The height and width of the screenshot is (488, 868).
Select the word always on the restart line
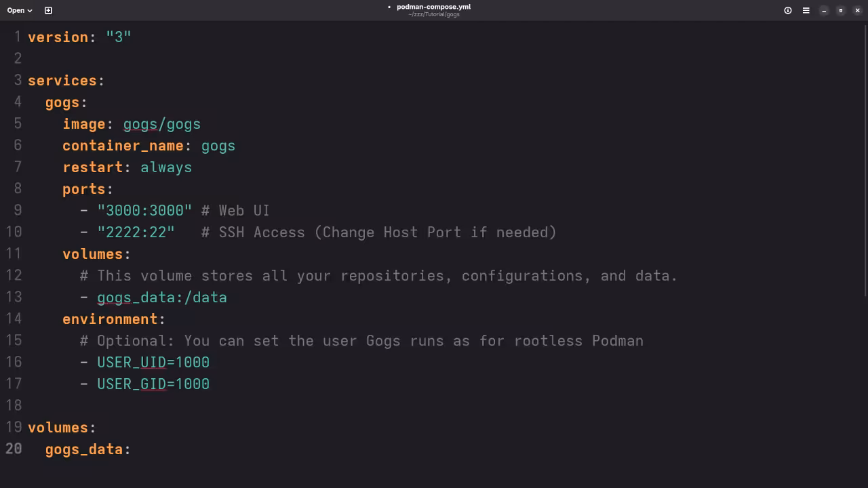(166, 167)
